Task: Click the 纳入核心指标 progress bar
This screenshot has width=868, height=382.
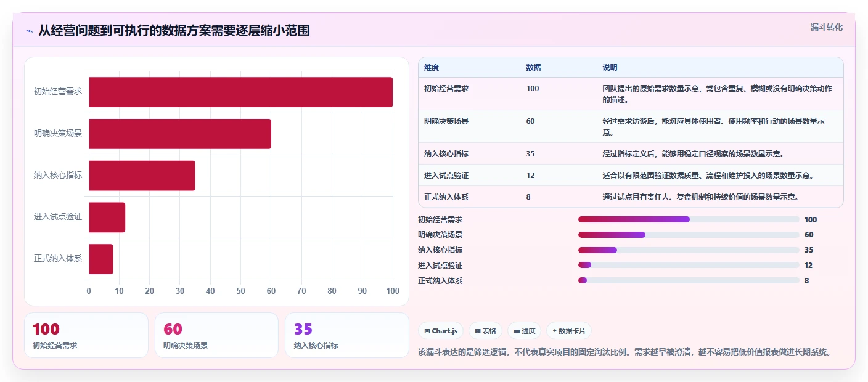Action: click(689, 250)
